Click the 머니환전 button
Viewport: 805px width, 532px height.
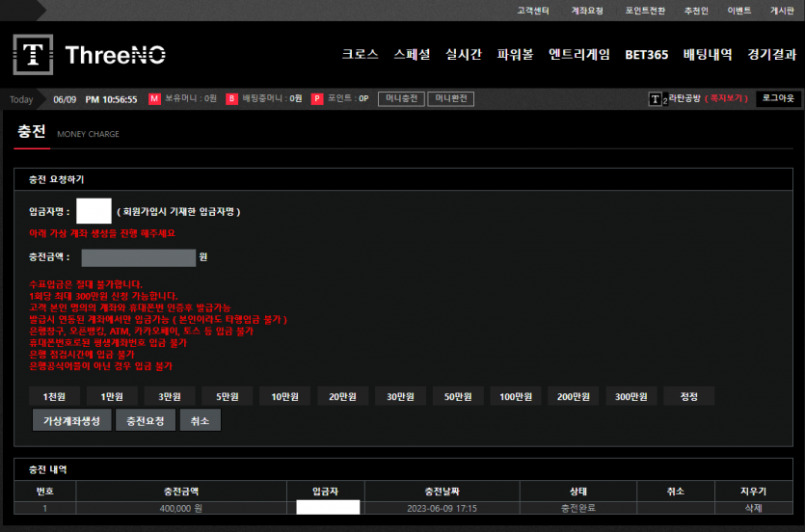(451, 99)
